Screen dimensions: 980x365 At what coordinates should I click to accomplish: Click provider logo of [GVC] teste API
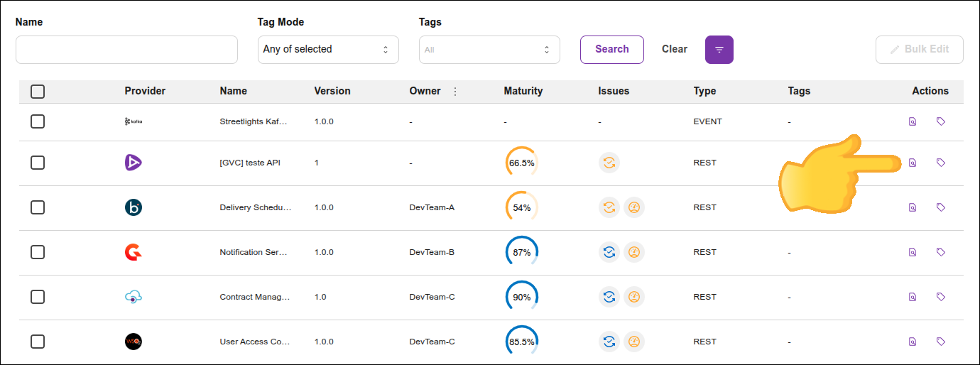[134, 163]
